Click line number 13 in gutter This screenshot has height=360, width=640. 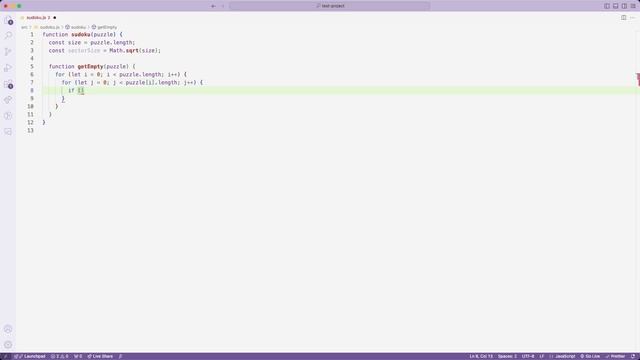tap(31, 131)
